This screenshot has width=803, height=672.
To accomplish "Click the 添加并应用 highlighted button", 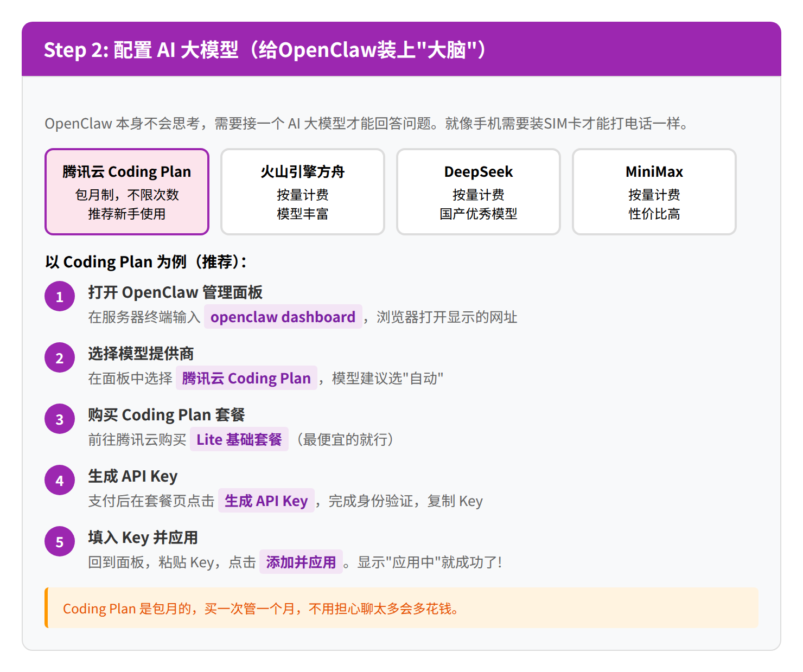I will tap(301, 562).
